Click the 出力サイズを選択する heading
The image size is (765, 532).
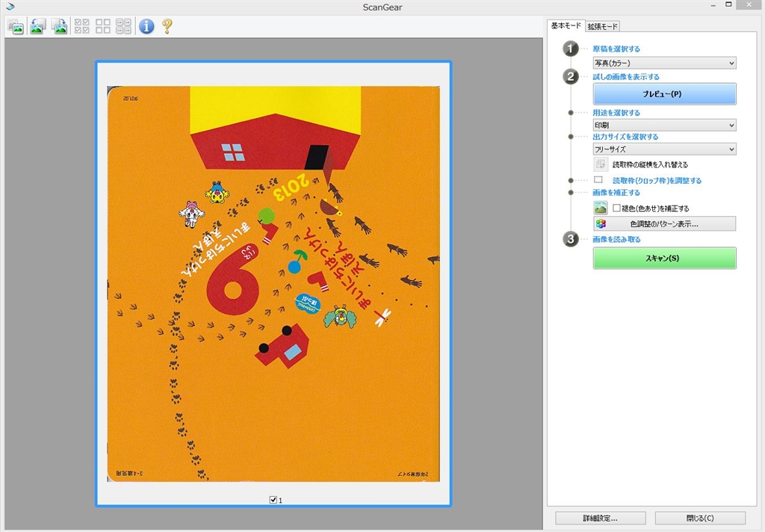pos(625,137)
